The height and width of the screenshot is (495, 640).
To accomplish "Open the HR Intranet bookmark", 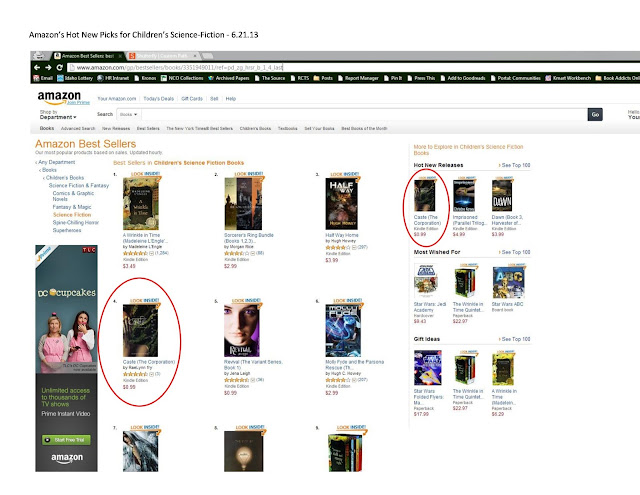I will (113, 78).
